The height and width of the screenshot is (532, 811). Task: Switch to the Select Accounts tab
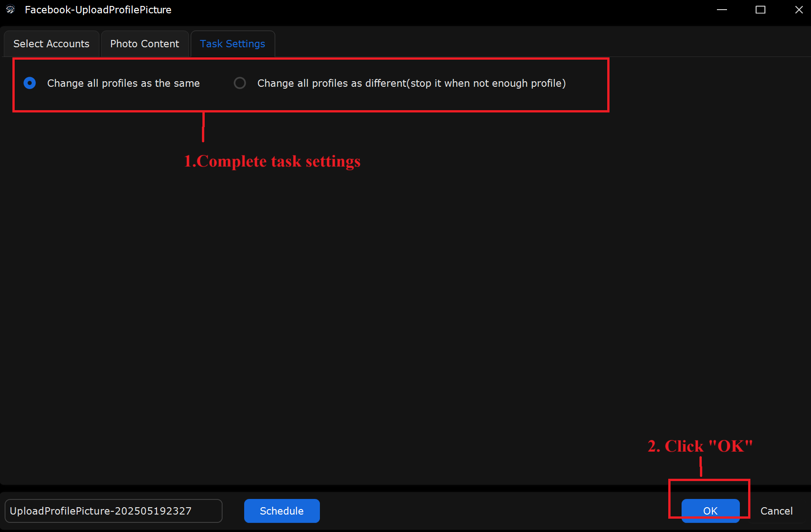(51, 44)
